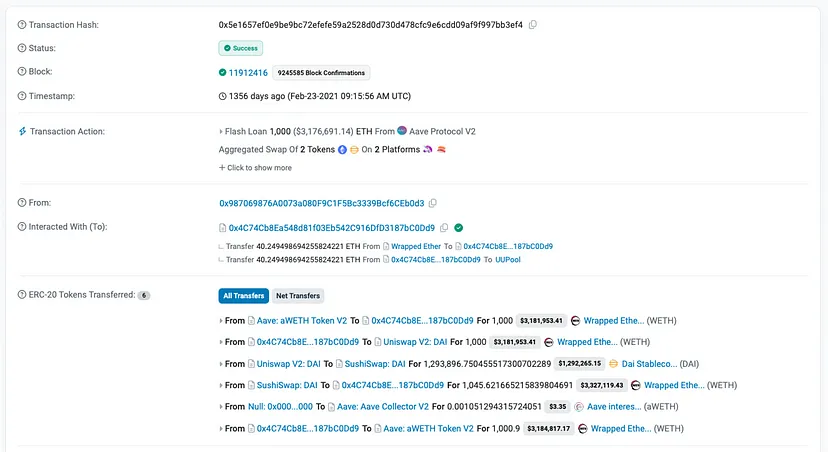
Task: Expand the Flash Loan action arrow
Action: pos(221,131)
